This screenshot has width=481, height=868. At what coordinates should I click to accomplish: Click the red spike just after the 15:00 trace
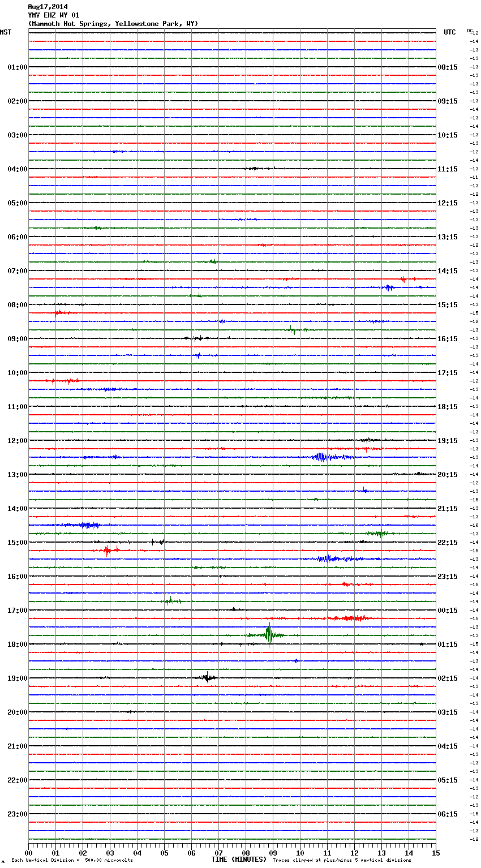(107, 551)
